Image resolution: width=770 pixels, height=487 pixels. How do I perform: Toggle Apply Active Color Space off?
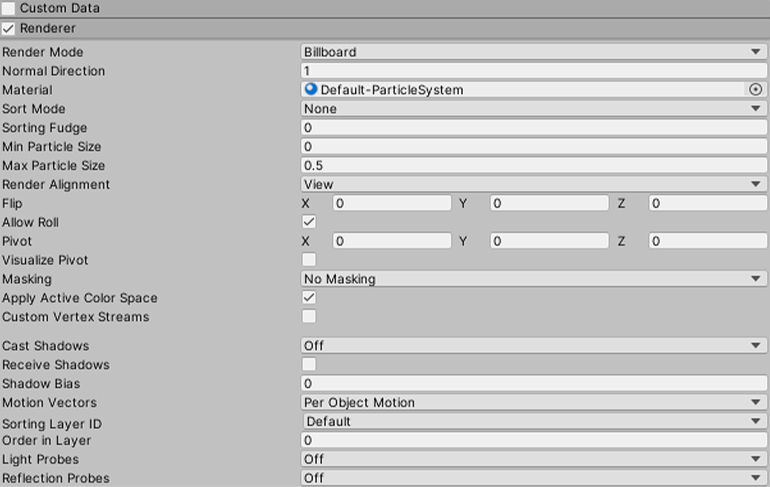[x=309, y=298]
